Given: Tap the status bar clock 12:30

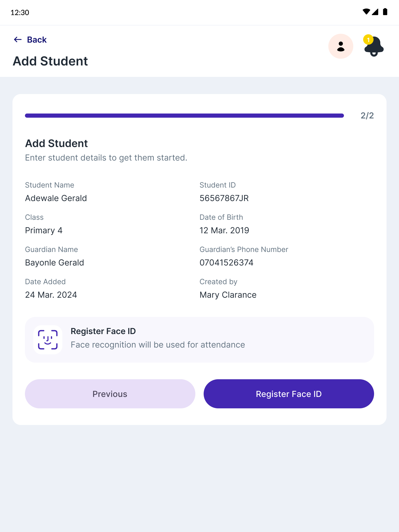Looking at the screenshot, I should point(20,12).
